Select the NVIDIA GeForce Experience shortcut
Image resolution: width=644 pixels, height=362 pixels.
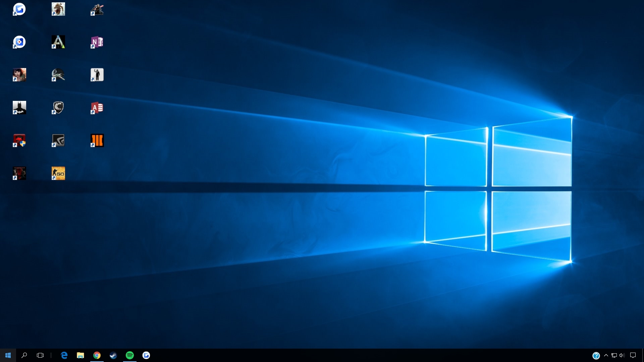[58, 141]
